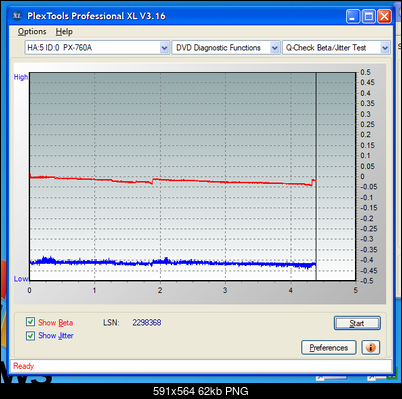Open the drive selection dropdown PX-760A
This screenshot has height=399, width=402.
coord(97,48)
